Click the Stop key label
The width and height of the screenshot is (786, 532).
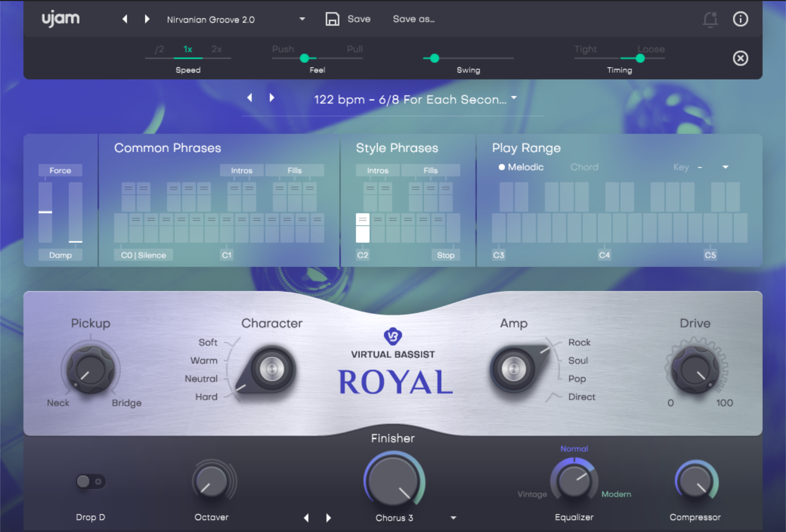pos(446,255)
